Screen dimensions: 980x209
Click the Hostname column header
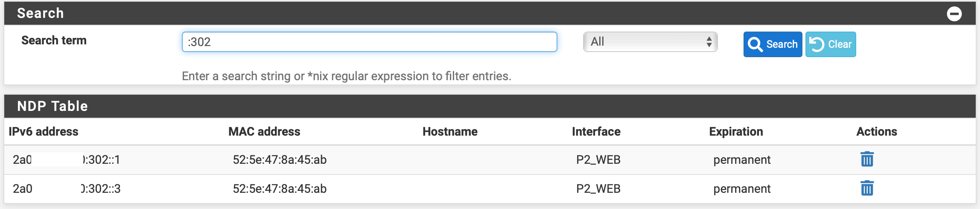click(x=450, y=131)
